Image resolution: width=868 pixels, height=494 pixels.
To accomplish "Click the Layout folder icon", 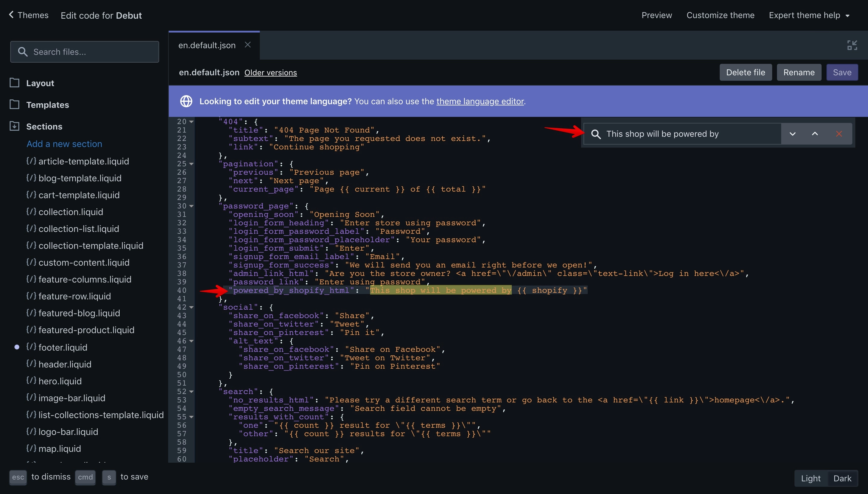I will (14, 83).
